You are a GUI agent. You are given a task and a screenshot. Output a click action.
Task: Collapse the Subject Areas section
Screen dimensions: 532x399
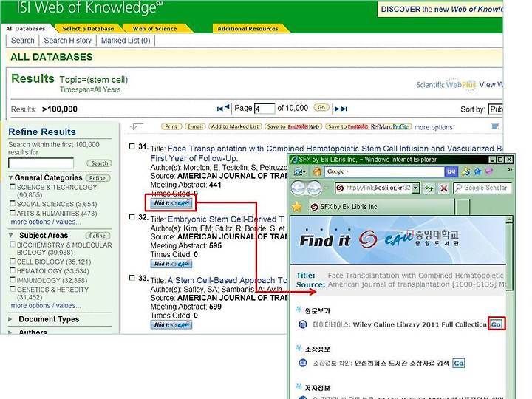click(x=11, y=235)
